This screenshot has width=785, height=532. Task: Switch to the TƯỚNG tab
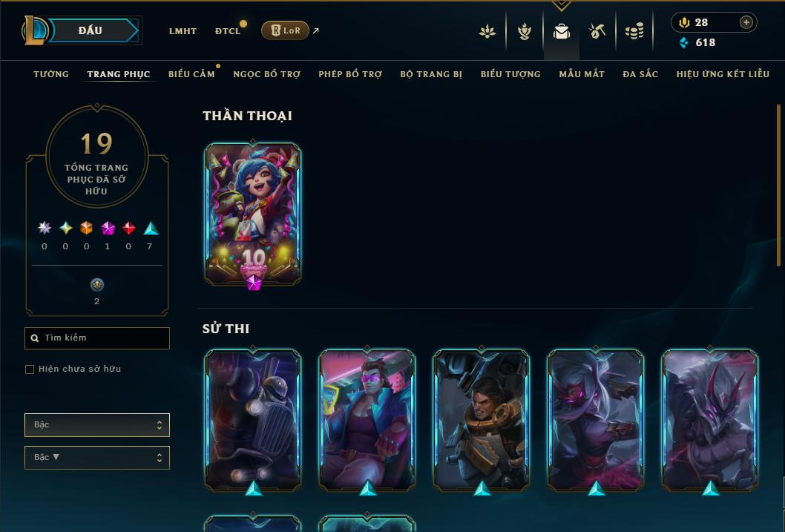51,74
